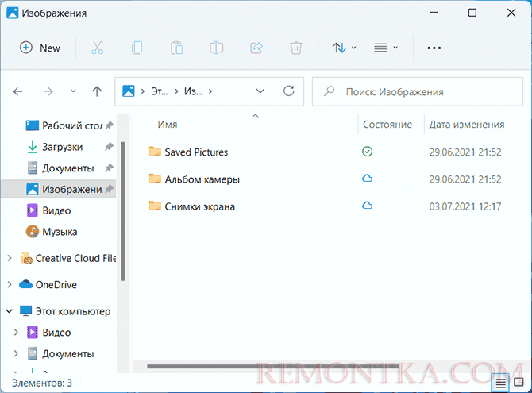The height and width of the screenshot is (393, 532).
Task: Click the Delete trash bin icon
Action: click(296, 48)
